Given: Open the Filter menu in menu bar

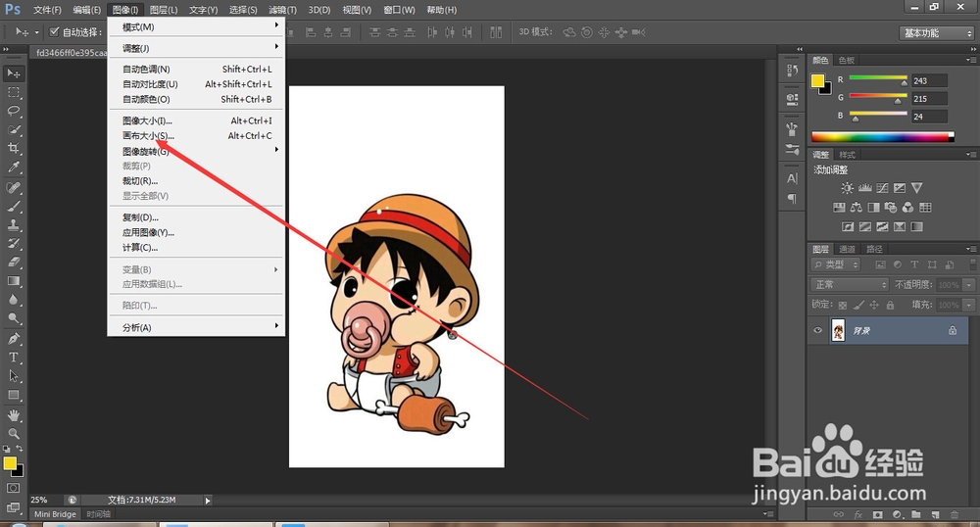Looking at the screenshot, I should [282, 10].
